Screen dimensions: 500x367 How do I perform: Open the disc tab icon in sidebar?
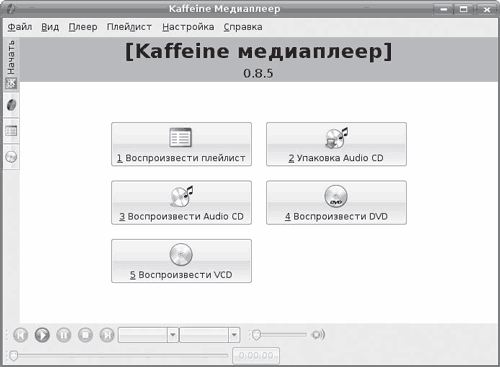[11, 157]
